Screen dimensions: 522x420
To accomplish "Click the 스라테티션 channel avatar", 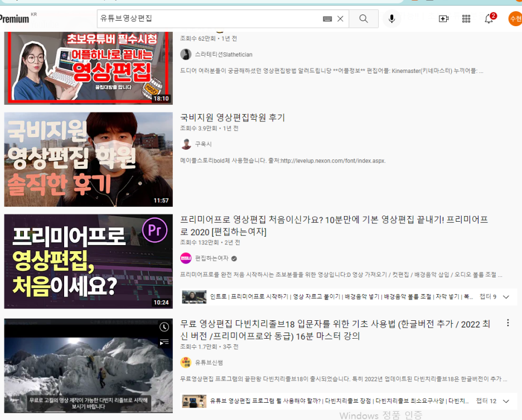I will pyautogui.click(x=186, y=54).
